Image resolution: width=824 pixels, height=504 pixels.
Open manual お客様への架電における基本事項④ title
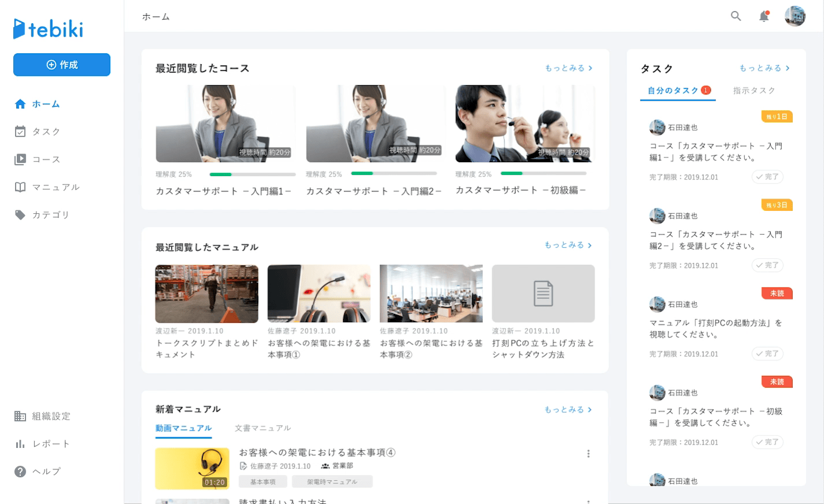click(x=318, y=453)
